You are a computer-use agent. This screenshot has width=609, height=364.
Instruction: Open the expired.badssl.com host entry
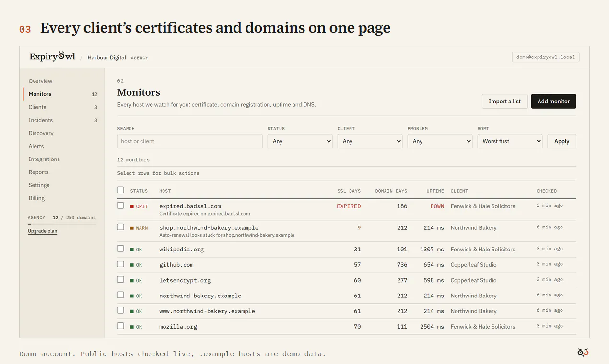pos(190,206)
